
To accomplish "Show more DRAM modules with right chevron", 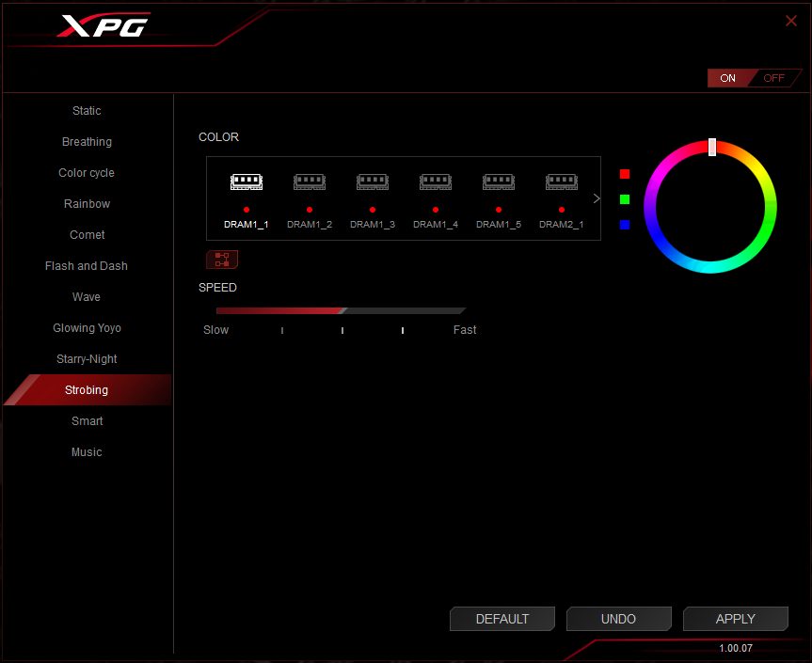I will click(x=597, y=198).
